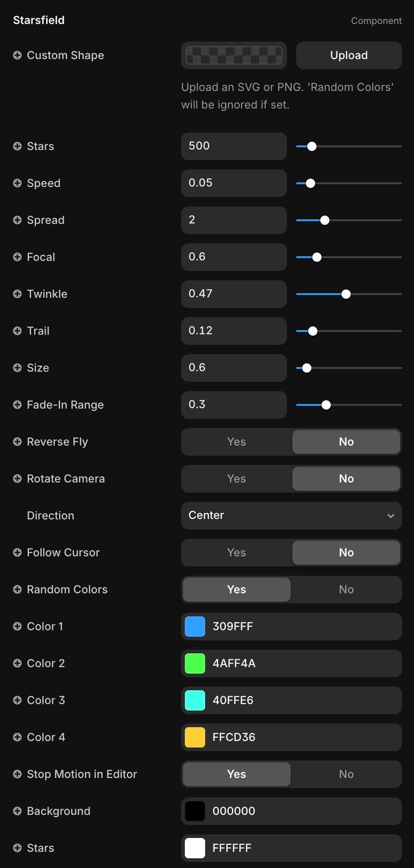
Task: Click the Twinkle slider handle
Action: coord(346,294)
